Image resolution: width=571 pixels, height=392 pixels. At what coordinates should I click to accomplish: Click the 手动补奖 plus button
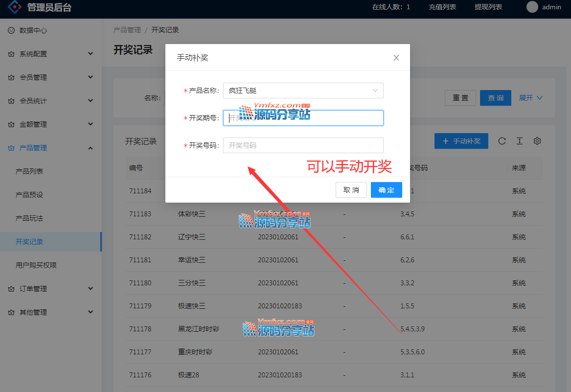461,141
